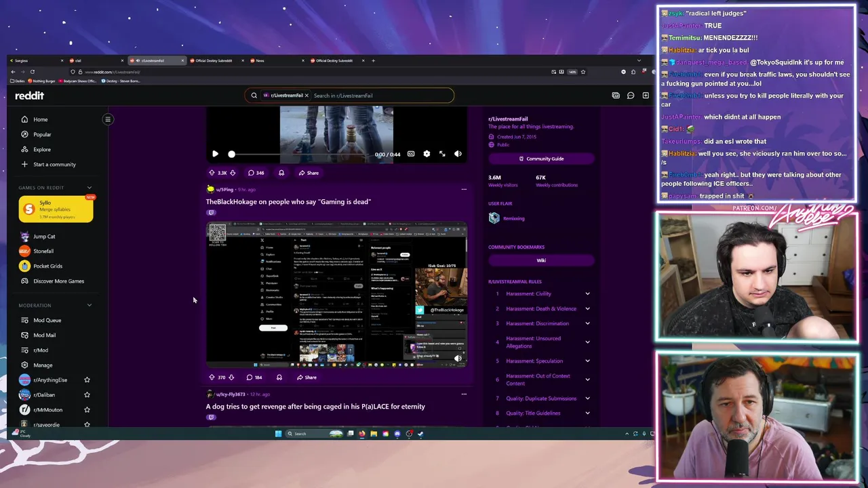Share the post with 184 comments
868x488 pixels.
[307, 378]
